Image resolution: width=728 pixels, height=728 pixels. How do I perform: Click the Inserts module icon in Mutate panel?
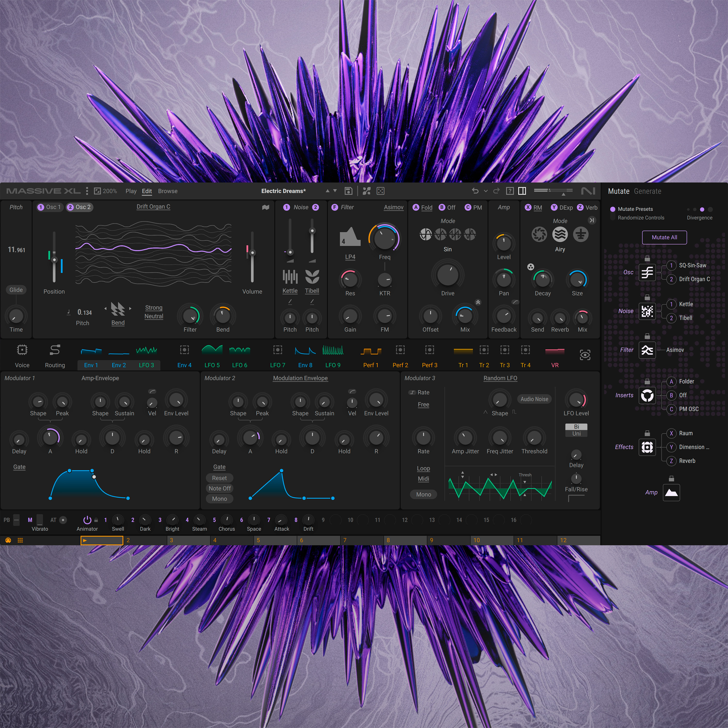647,395
